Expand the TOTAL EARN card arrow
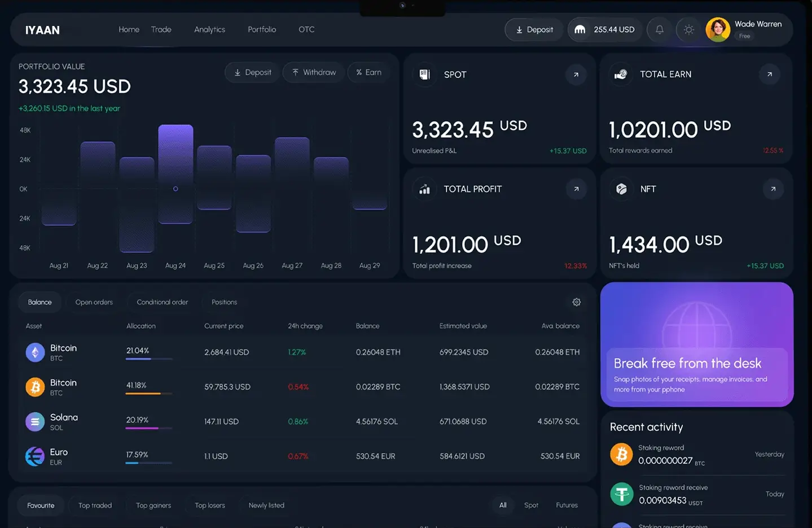Viewport: 812px width, 528px height. click(769, 74)
